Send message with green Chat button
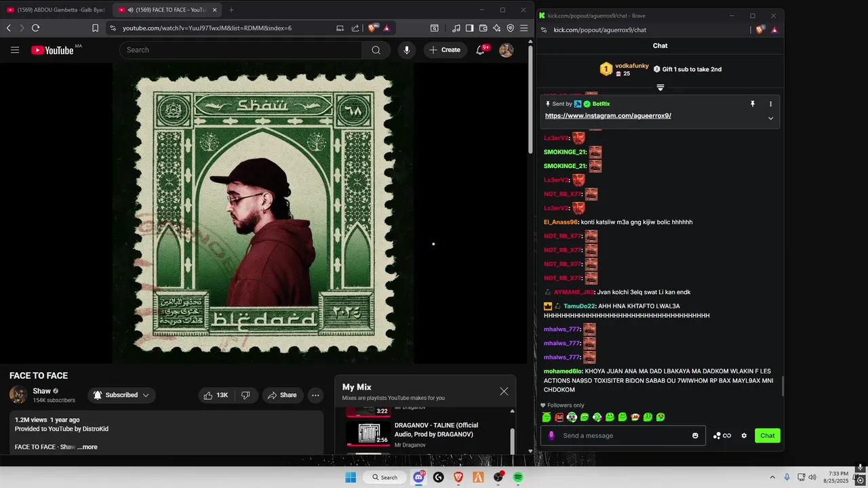This screenshot has height=488, width=868. 768,436
